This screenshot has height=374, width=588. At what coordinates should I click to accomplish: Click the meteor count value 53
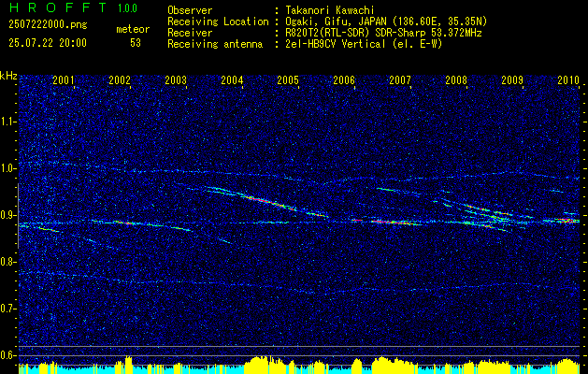[x=136, y=43]
